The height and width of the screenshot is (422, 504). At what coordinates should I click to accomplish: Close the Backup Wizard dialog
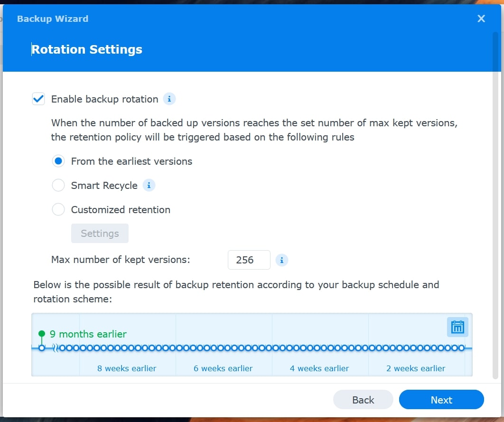click(x=481, y=19)
